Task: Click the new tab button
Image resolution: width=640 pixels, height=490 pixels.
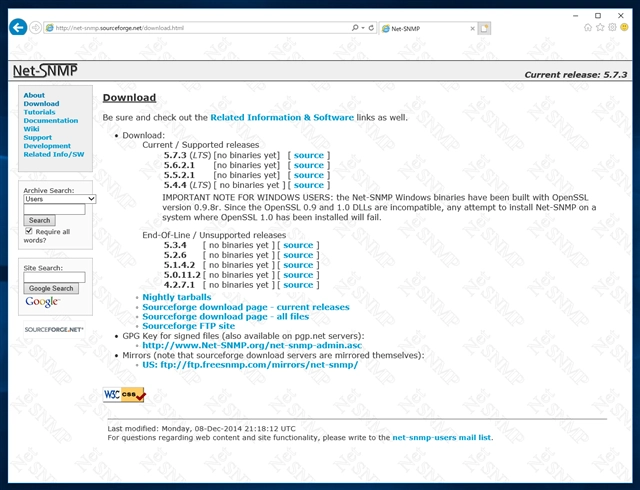Action: [484, 28]
